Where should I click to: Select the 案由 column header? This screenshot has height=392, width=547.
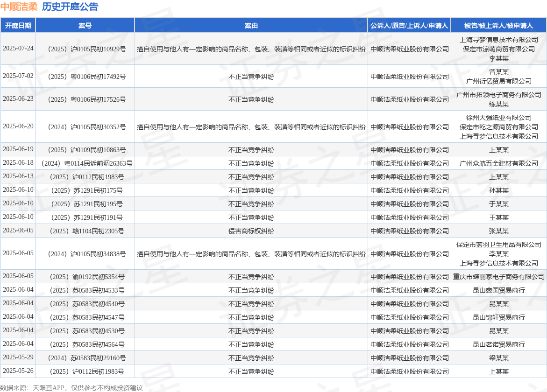coord(251,26)
